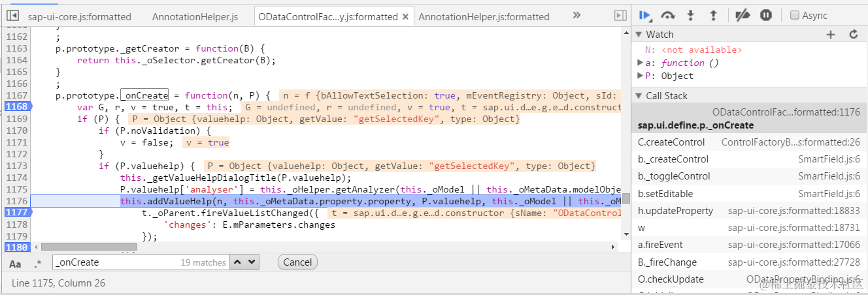Enable the Async checkbox
This screenshot has height=295, width=868.
tap(795, 15)
